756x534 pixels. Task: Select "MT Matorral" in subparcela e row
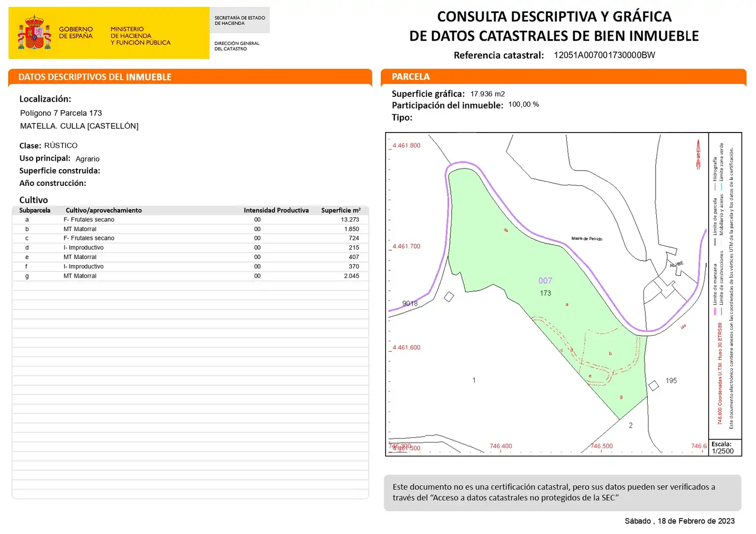click(80, 257)
